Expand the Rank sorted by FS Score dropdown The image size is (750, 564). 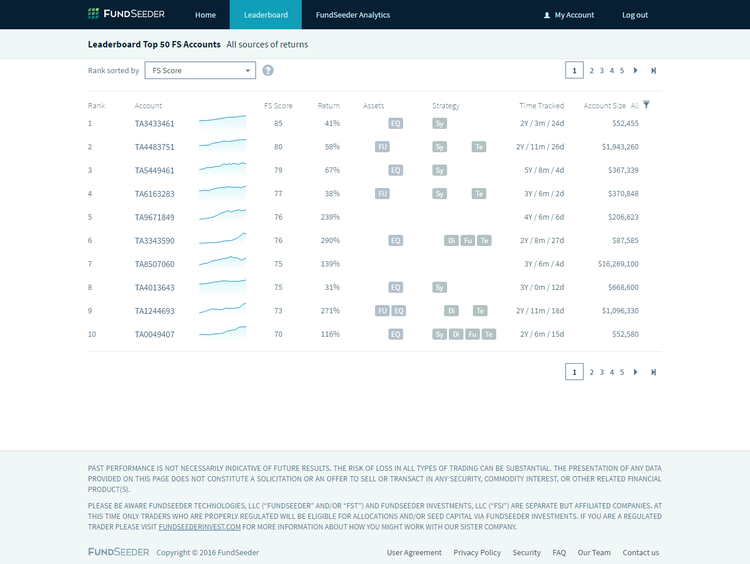[x=200, y=70]
